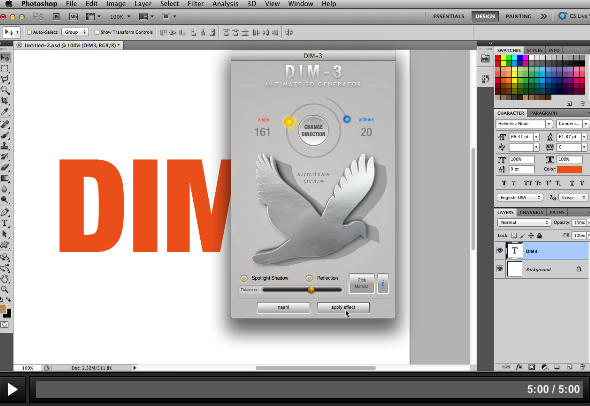Image resolution: width=590 pixels, height=406 pixels.
Task: Click the blue Altitude dot icon
Action: click(347, 119)
